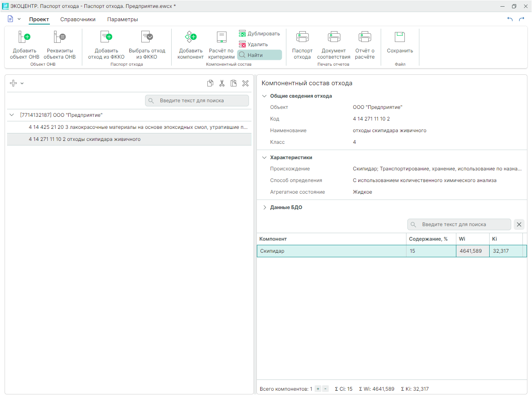Cut selected item with scissors icon

click(222, 83)
